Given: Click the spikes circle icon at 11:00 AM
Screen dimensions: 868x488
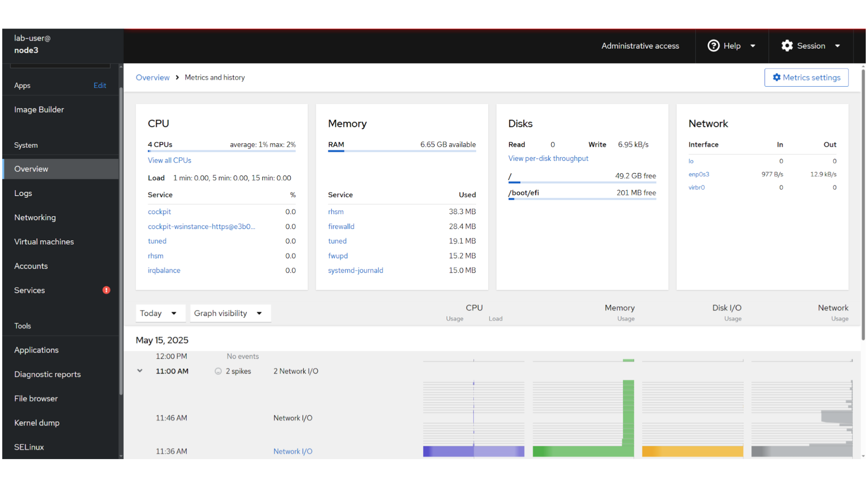Looking at the screenshot, I should point(218,371).
